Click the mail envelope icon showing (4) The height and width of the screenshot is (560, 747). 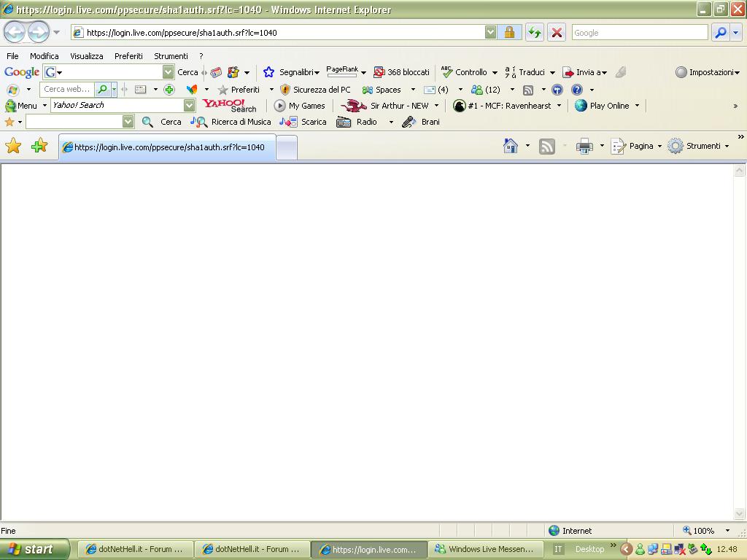[436, 90]
